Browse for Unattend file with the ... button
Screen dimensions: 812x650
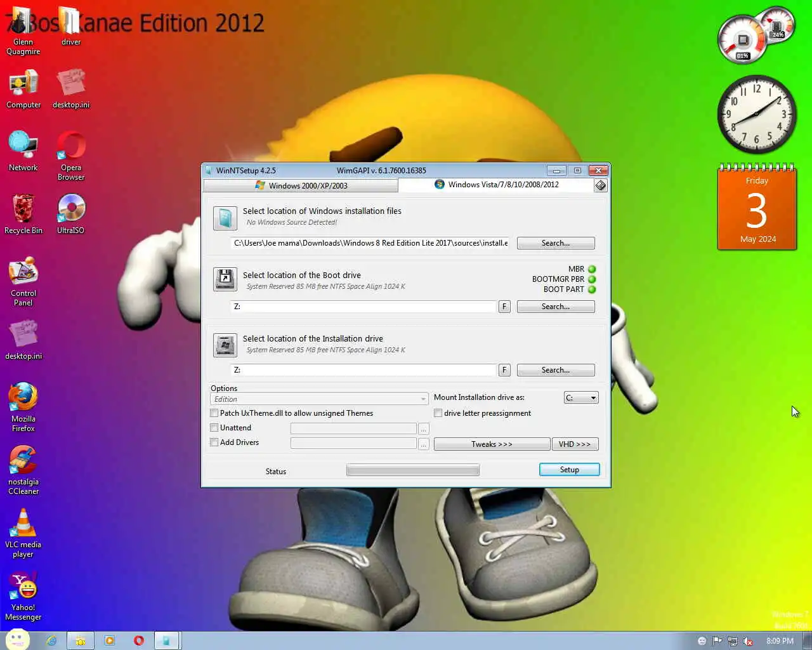pos(423,429)
